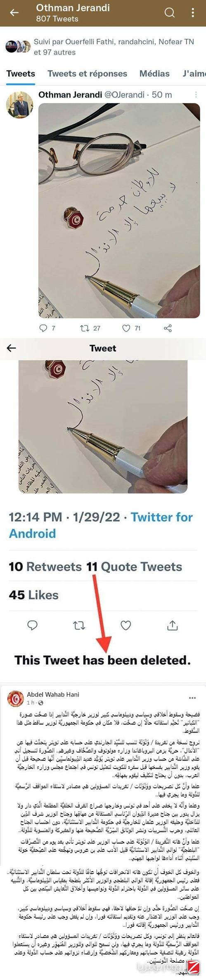Viewport: 206px width, 980px height.
Task: Switch to the Tweets et réponses tab
Action: [87, 74]
